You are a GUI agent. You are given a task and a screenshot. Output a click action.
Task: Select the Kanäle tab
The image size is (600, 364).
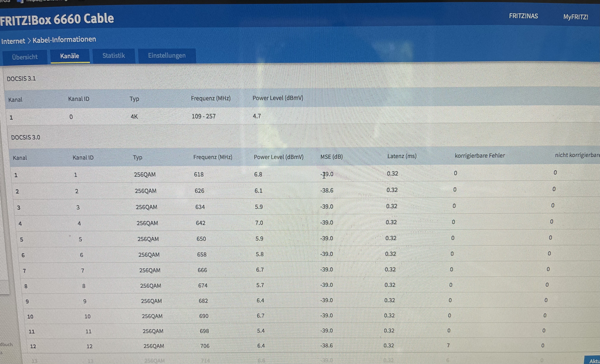tap(70, 56)
